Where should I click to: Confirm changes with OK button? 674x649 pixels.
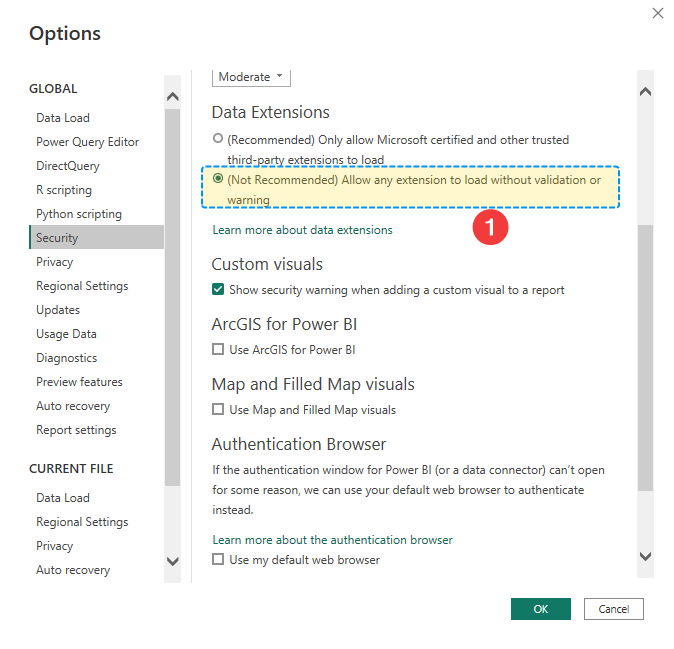pos(540,609)
